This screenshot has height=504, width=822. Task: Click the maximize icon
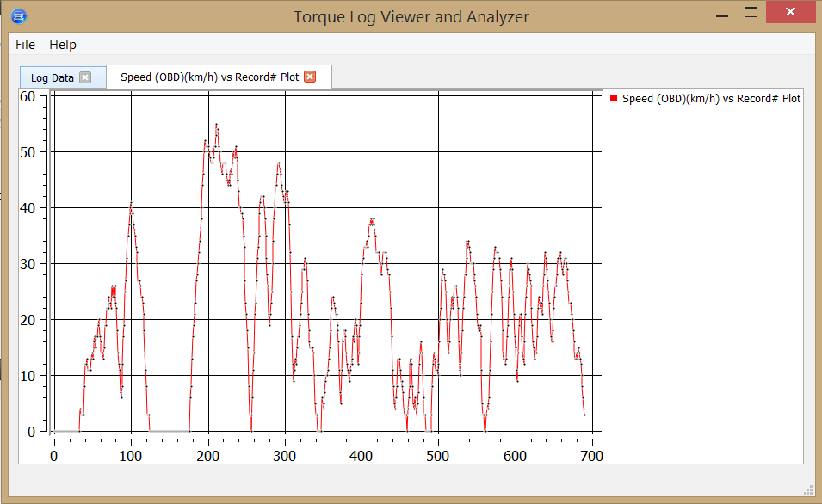coord(751,12)
